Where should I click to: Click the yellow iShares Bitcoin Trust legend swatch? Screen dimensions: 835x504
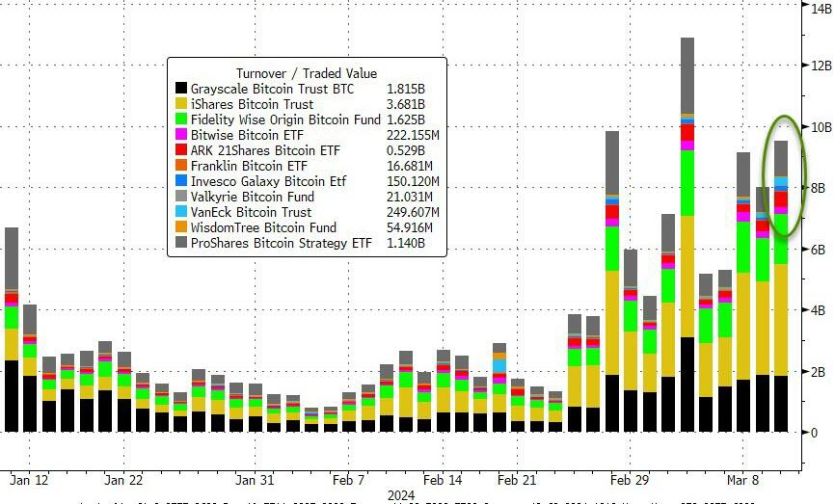pyautogui.click(x=181, y=104)
